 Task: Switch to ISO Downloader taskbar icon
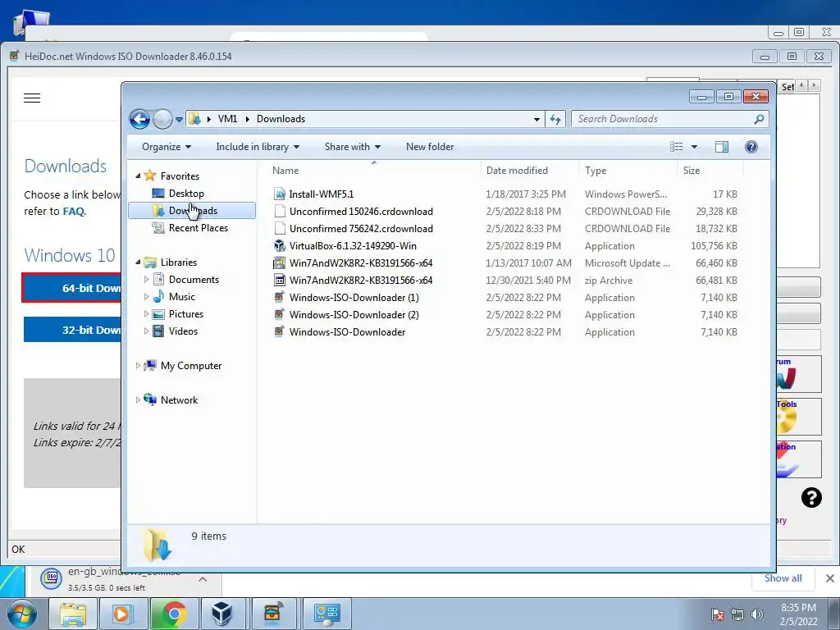[x=272, y=614]
